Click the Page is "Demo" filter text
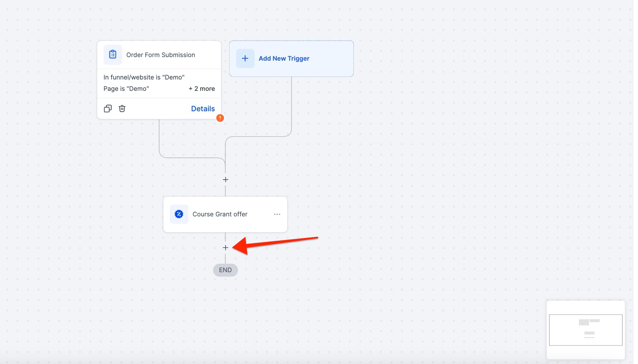Screen dimensions: 638x364 [126, 89]
